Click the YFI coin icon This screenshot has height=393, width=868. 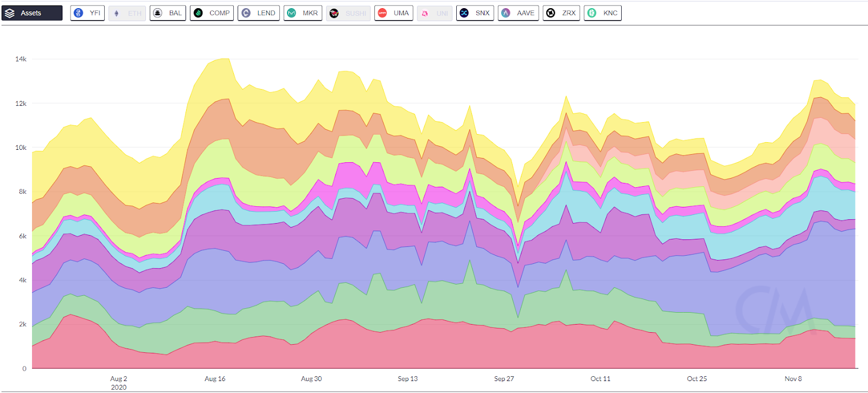click(79, 13)
